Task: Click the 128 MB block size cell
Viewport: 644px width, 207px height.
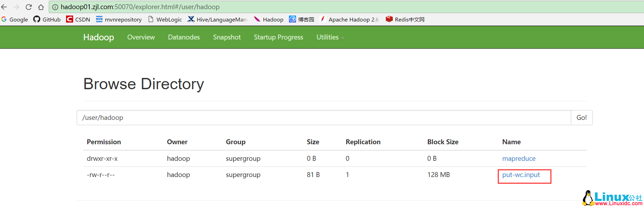Action: [x=438, y=175]
